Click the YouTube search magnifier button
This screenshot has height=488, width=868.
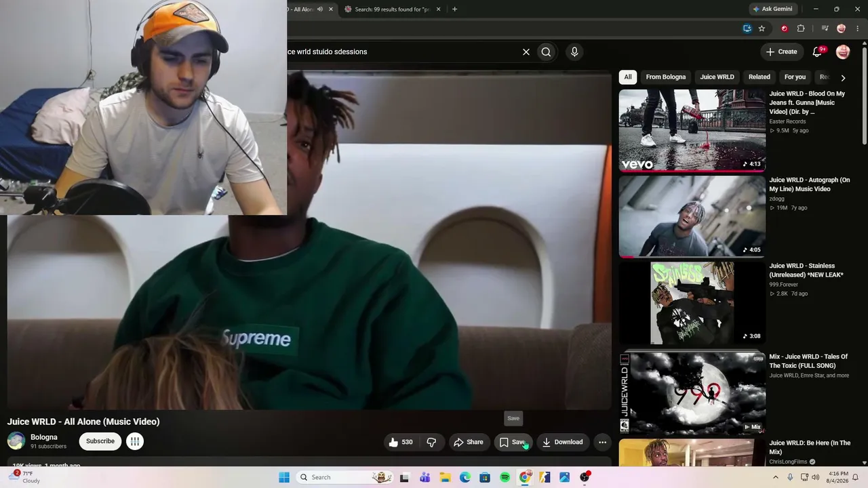[x=546, y=52]
